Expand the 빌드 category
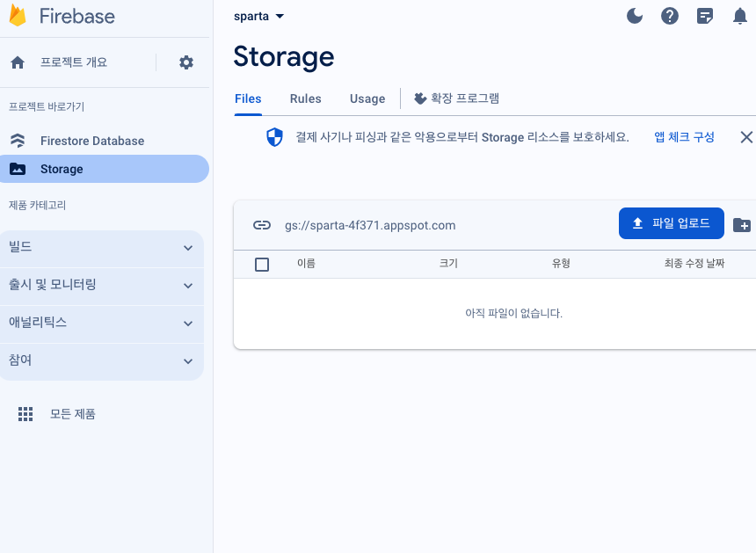The image size is (756, 553). coord(102,248)
